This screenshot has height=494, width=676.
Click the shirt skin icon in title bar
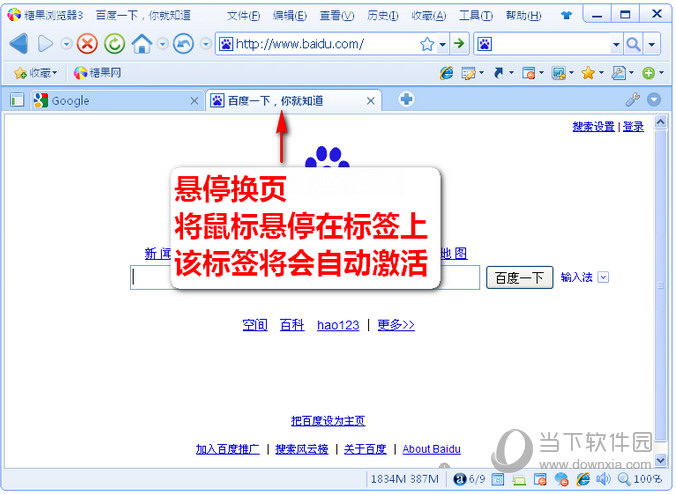tap(566, 16)
